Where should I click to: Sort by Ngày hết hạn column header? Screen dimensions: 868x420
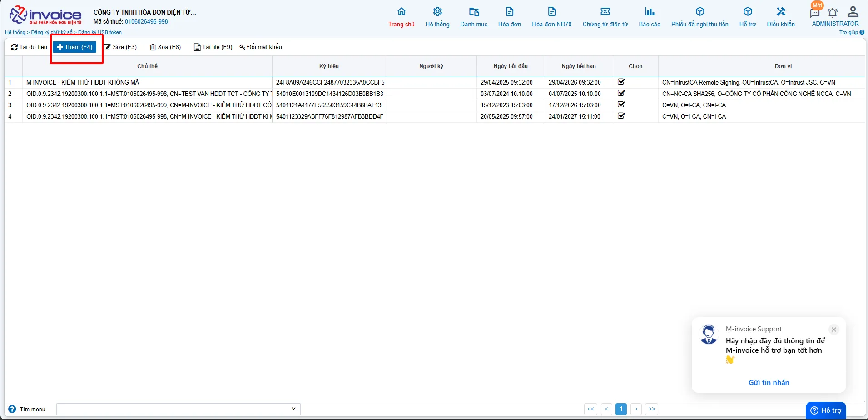pos(579,66)
